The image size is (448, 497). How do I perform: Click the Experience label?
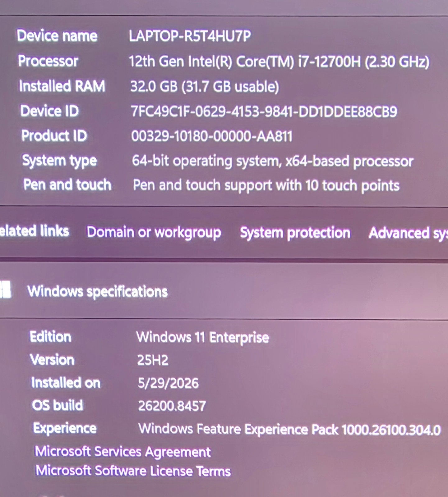pos(65,428)
